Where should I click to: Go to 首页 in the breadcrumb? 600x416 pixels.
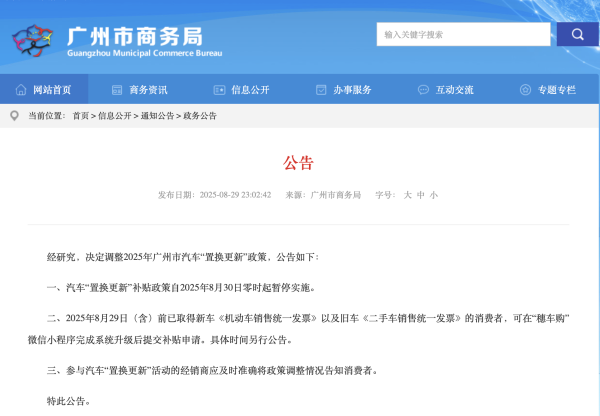[80, 116]
